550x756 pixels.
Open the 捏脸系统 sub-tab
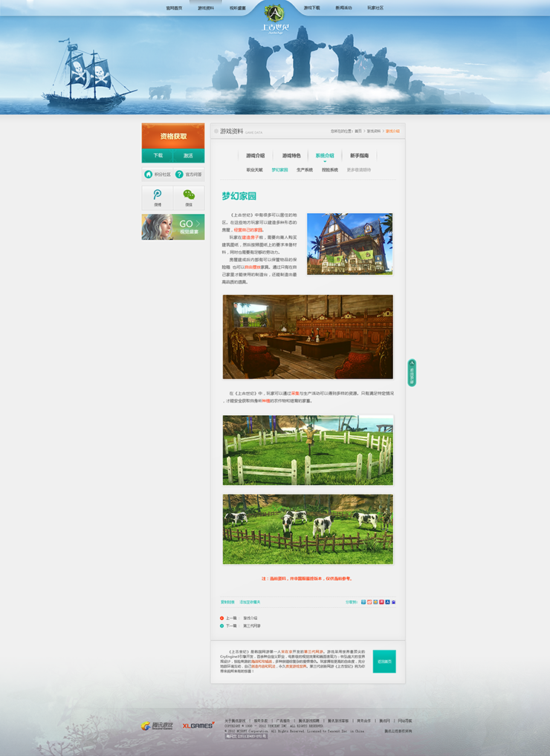[x=330, y=170]
